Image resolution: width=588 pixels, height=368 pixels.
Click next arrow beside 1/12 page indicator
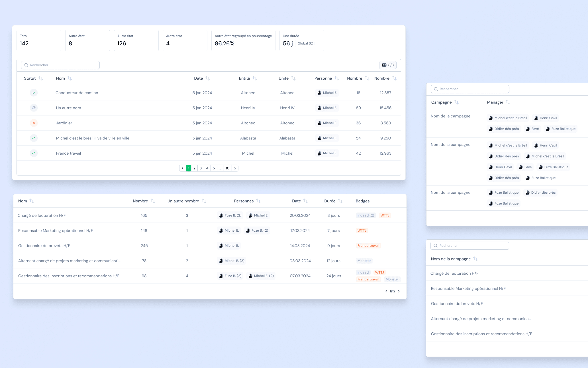tap(399, 291)
